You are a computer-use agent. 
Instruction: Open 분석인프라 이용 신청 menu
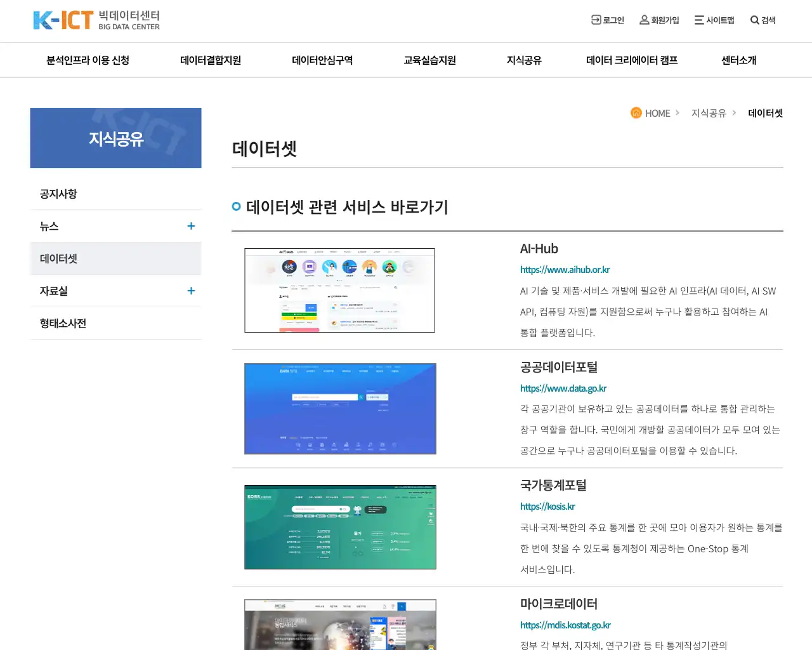point(88,60)
